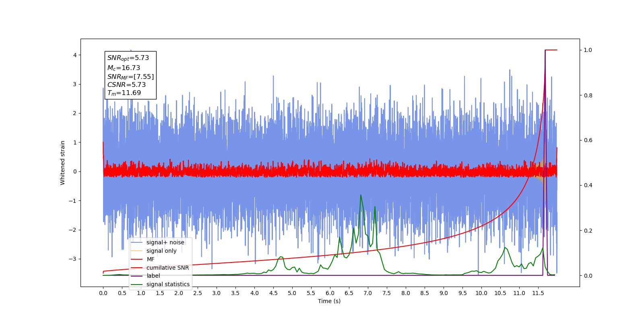Click the right y-axis tick label 0.2
The height and width of the screenshot is (322, 644).
pyautogui.click(x=588, y=231)
